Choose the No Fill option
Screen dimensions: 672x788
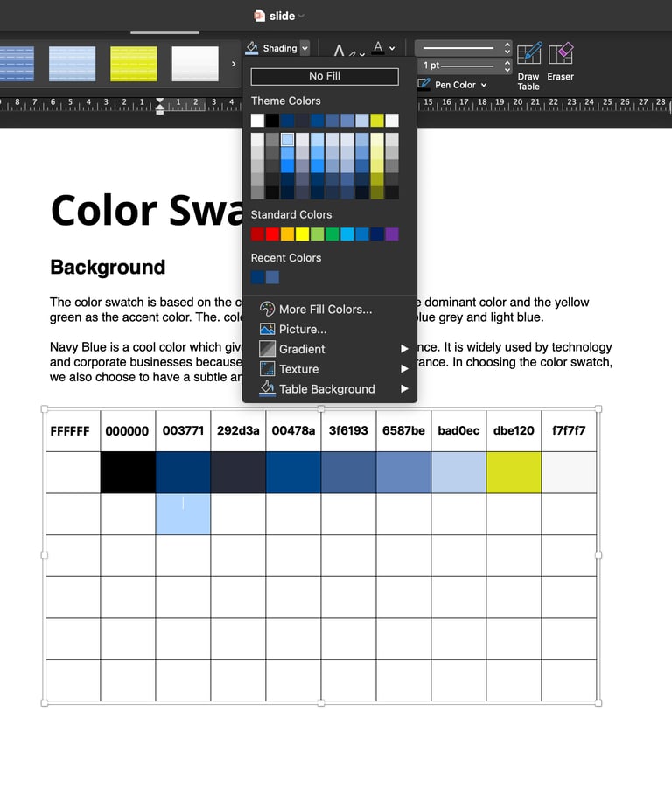click(325, 76)
